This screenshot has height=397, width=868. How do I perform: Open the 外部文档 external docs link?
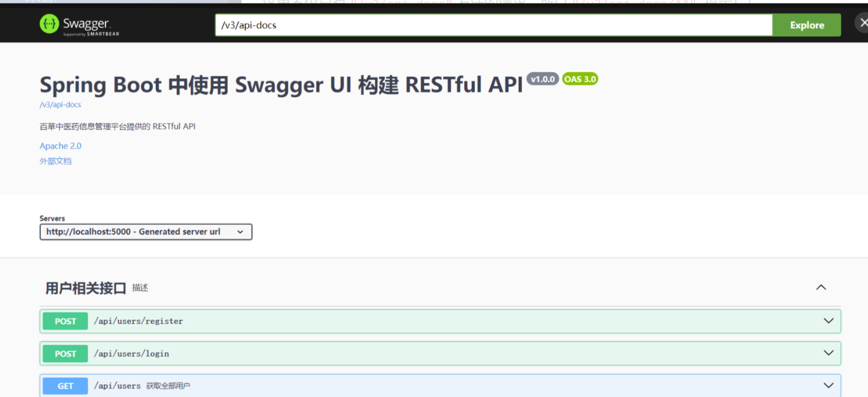pos(55,161)
